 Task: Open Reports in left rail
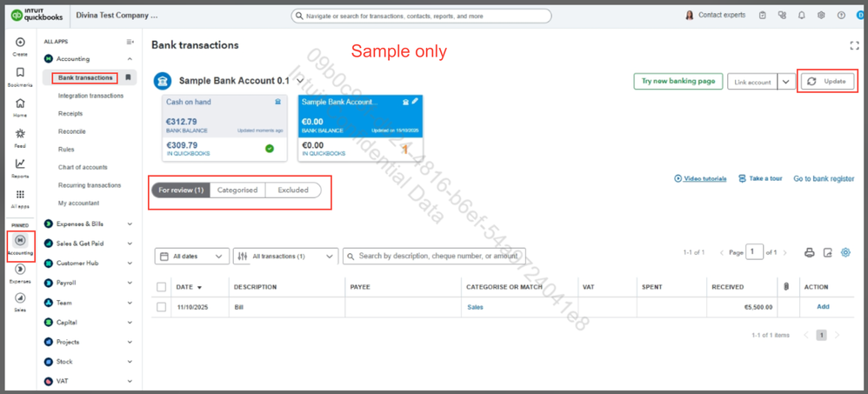click(x=20, y=164)
